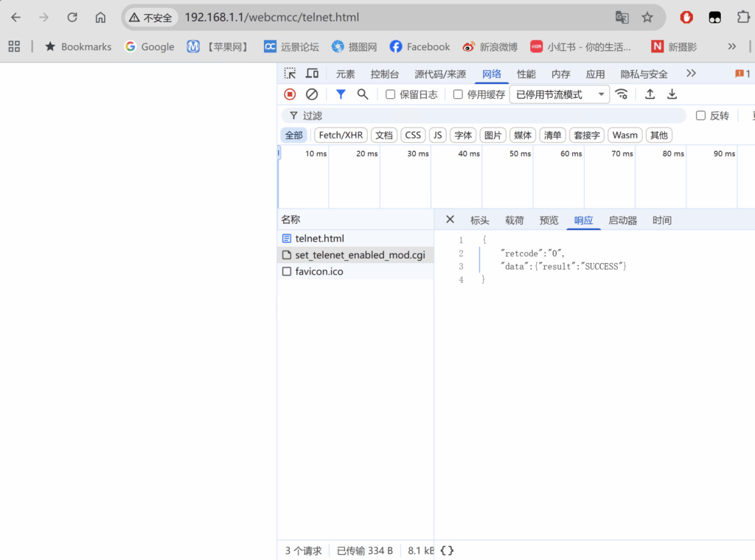Click the stop recording network log icon
The image size is (755, 560).
pos(290,94)
